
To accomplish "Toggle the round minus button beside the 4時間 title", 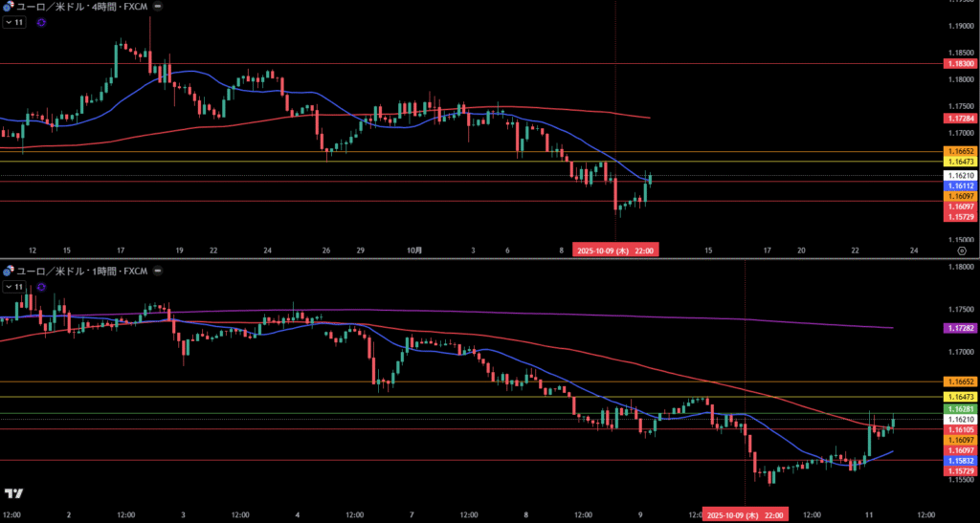I will (x=158, y=6).
